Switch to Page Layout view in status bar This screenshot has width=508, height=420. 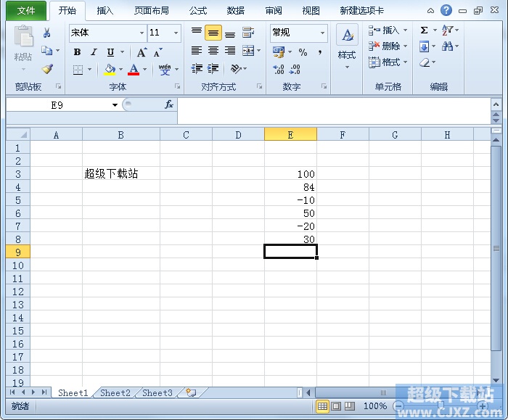[336, 405]
